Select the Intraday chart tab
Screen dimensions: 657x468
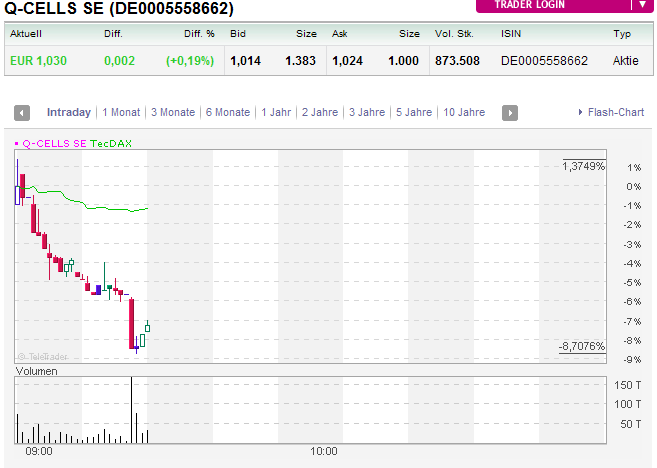tap(69, 112)
